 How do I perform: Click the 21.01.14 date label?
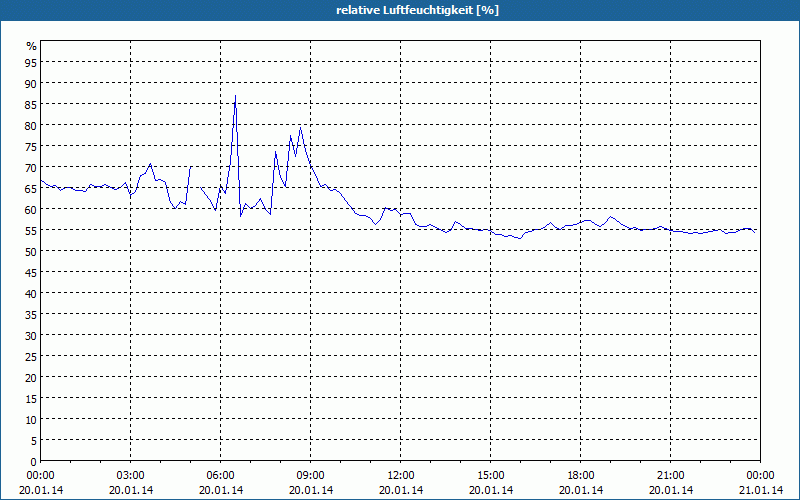tap(761, 490)
